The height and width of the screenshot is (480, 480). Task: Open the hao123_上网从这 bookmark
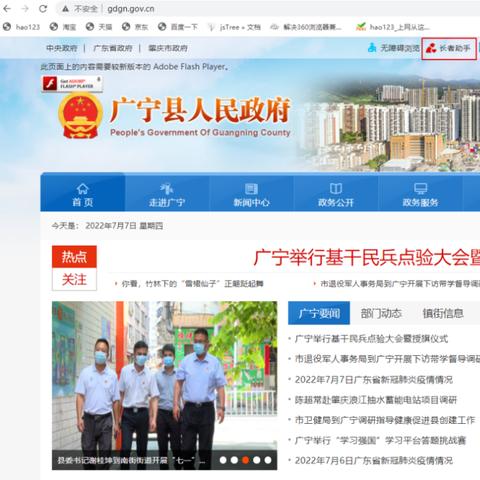coord(392,27)
